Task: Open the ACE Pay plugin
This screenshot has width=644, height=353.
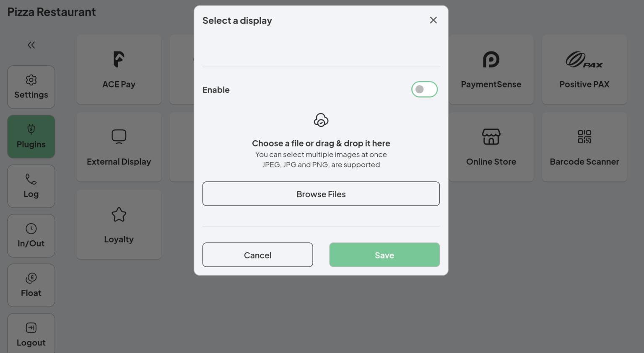Action: [119, 69]
